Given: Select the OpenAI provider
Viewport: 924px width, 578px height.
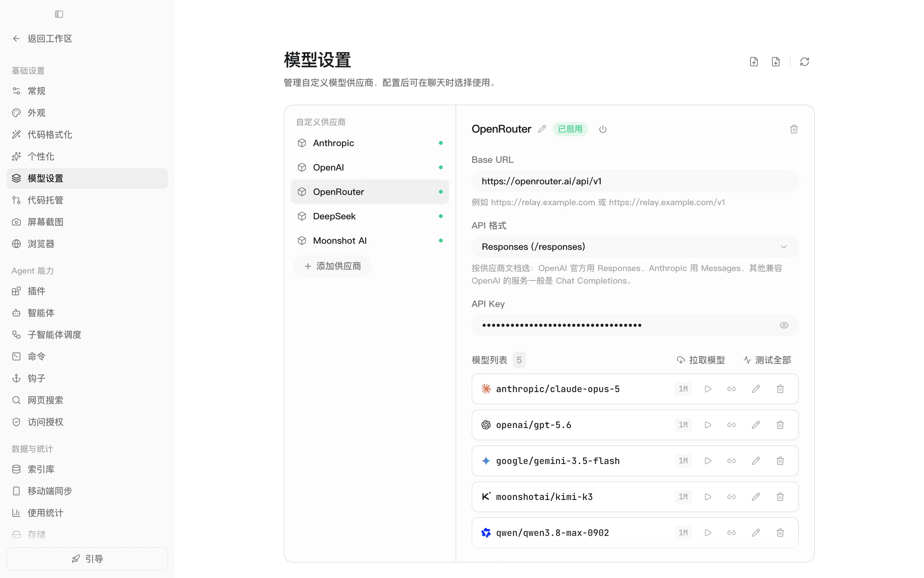Looking at the screenshot, I should (x=370, y=167).
